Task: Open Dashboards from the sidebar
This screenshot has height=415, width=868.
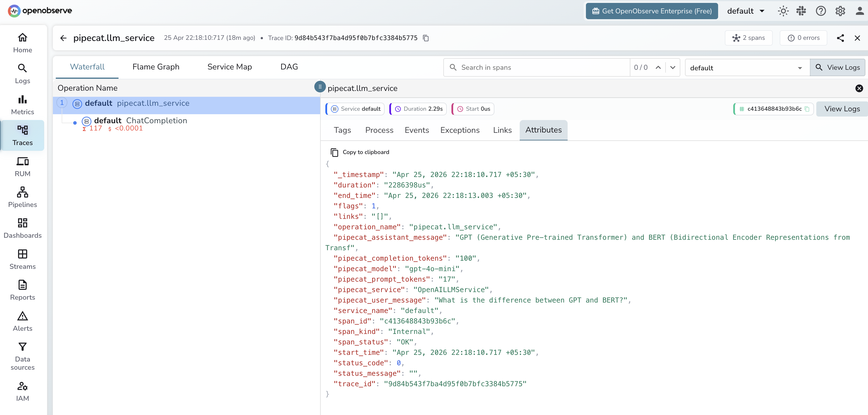Action: (22, 228)
